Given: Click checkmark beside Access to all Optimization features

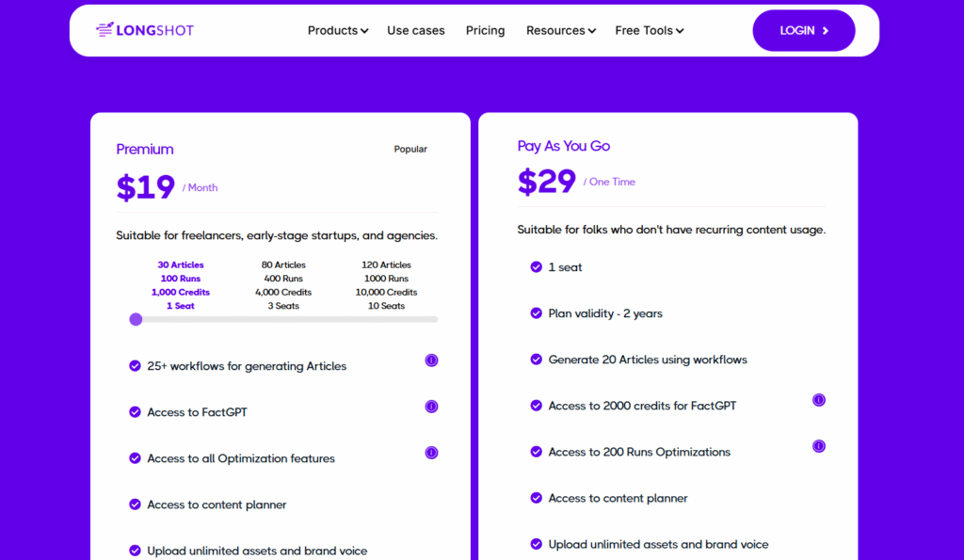Looking at the screenshot, I should (x=135, y=458).
